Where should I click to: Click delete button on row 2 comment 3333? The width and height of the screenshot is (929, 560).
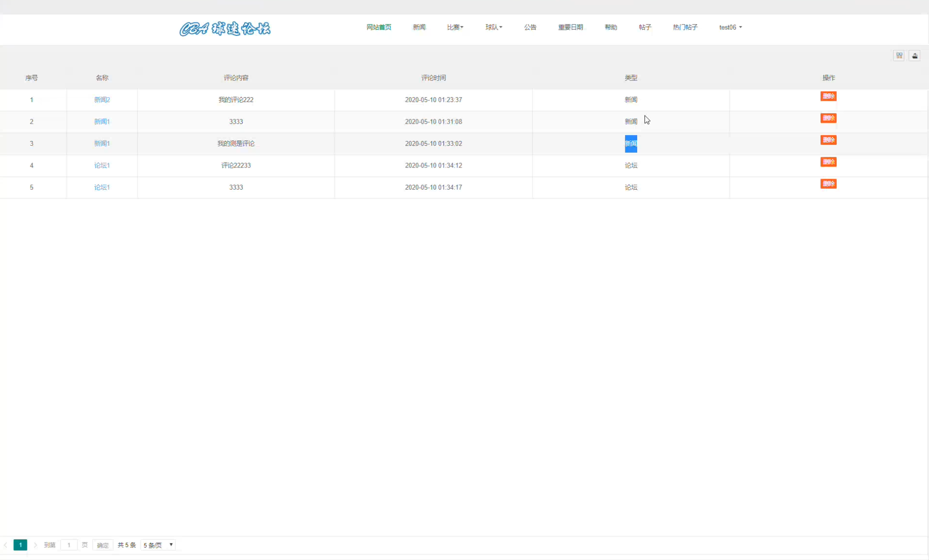(828, 118)
